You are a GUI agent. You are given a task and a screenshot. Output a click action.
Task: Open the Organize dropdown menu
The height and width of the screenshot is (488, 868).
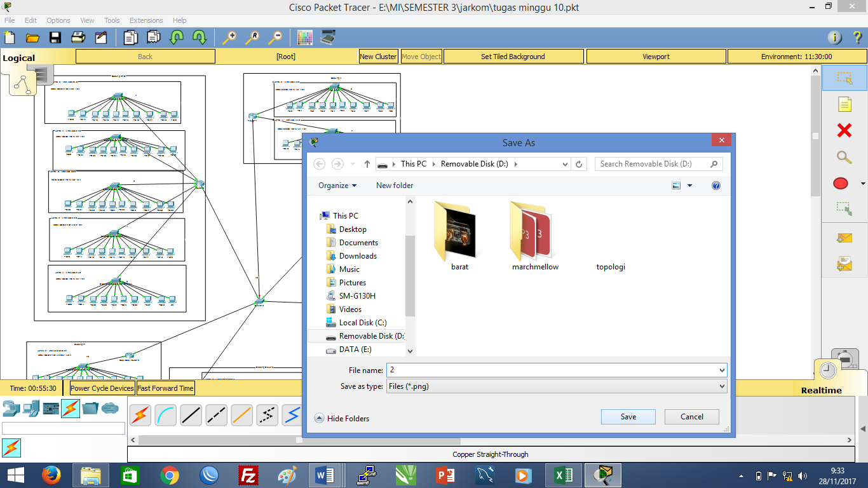337,186
